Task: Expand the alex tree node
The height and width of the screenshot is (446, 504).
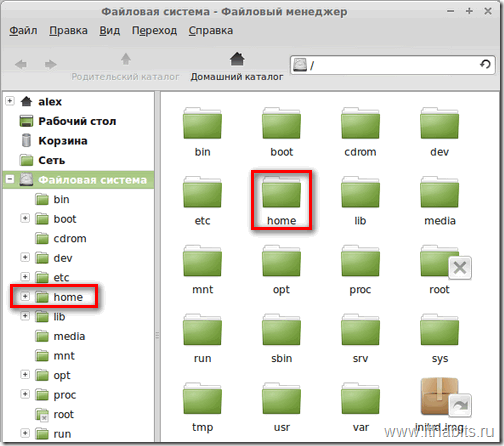Action: (x=10, y=101)
